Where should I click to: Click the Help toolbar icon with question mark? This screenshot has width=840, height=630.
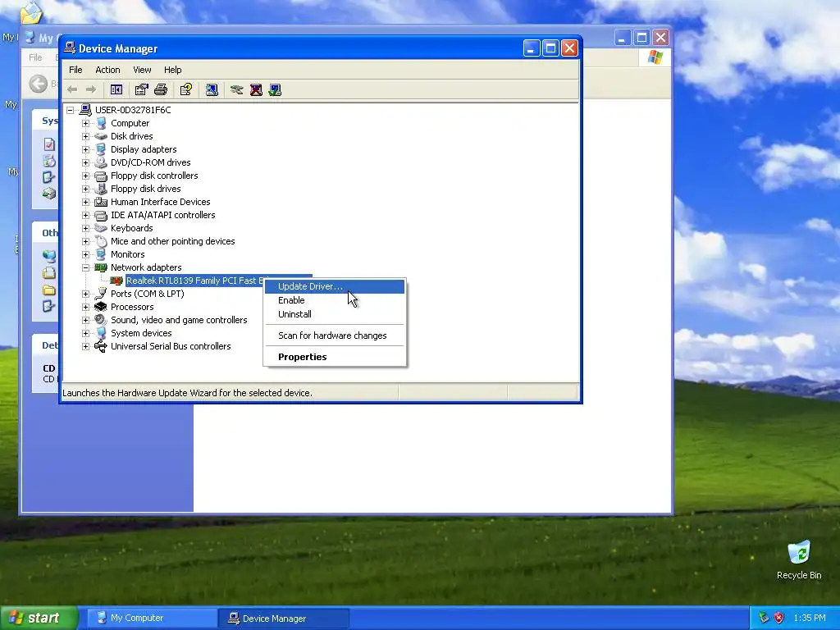186,89
